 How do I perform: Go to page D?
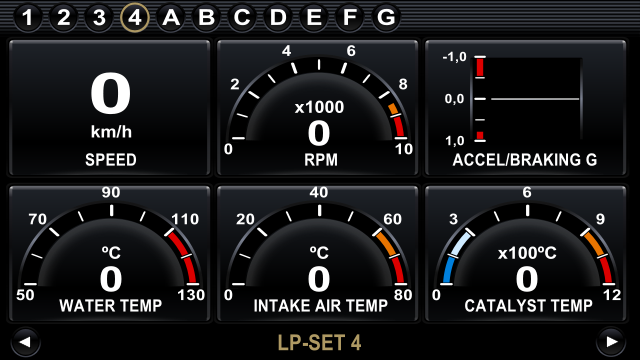278,18
